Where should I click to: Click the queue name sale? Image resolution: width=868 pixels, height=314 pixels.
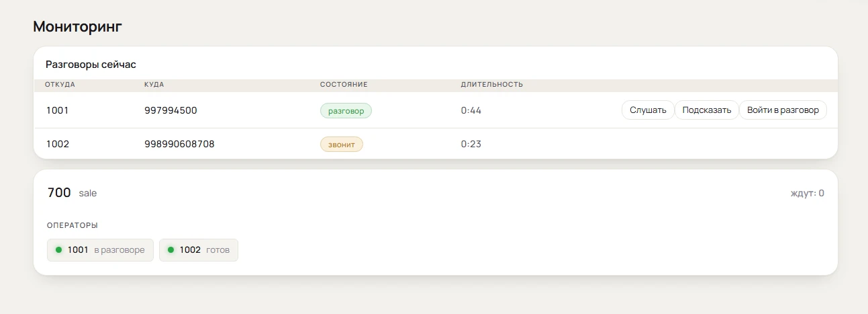coord(88,194)
